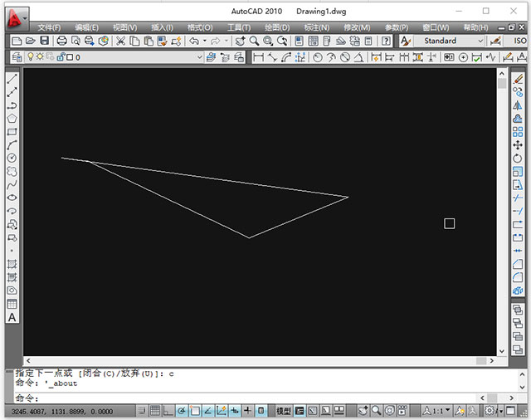Click the Mirror tool

(x=518, y=105)
